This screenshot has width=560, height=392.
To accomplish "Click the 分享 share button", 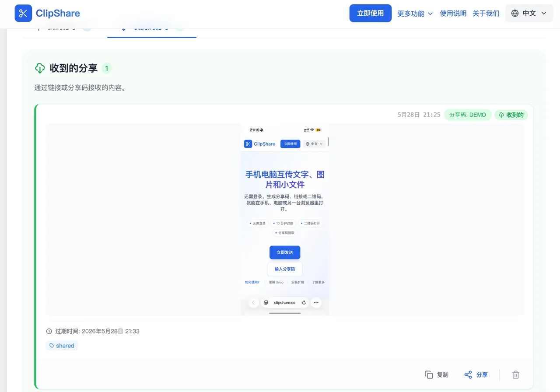I will click(476, 374).
